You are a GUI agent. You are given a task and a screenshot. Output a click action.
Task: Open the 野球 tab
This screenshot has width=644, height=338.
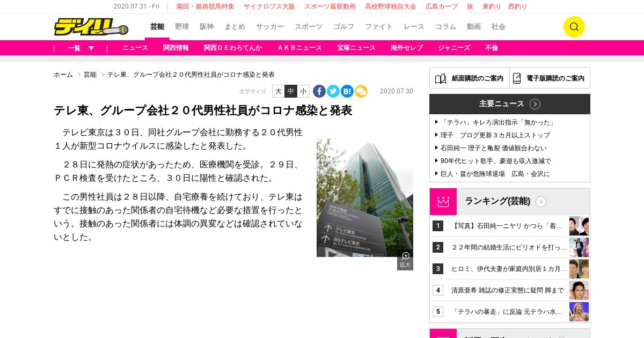(182, 27)
